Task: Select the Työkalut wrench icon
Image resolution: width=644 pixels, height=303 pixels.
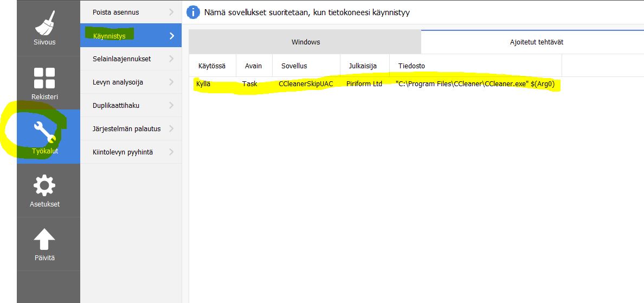Action: click(44, 131)
